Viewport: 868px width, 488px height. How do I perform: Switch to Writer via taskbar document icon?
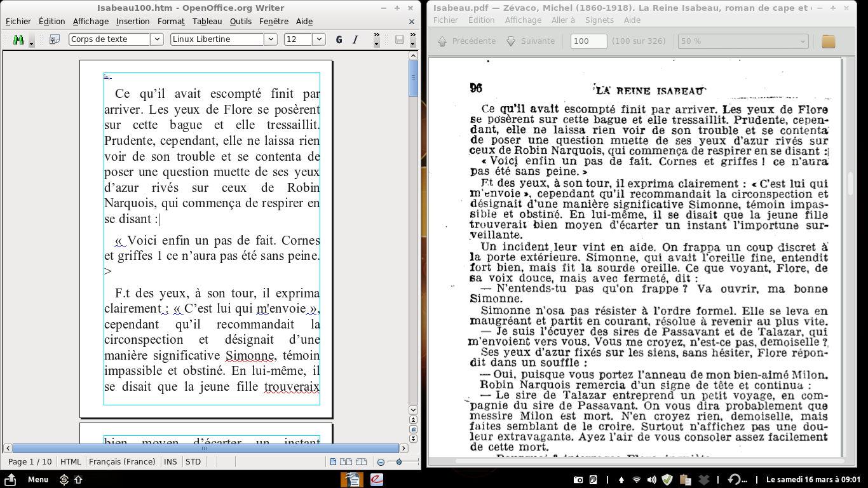[351, 480]
